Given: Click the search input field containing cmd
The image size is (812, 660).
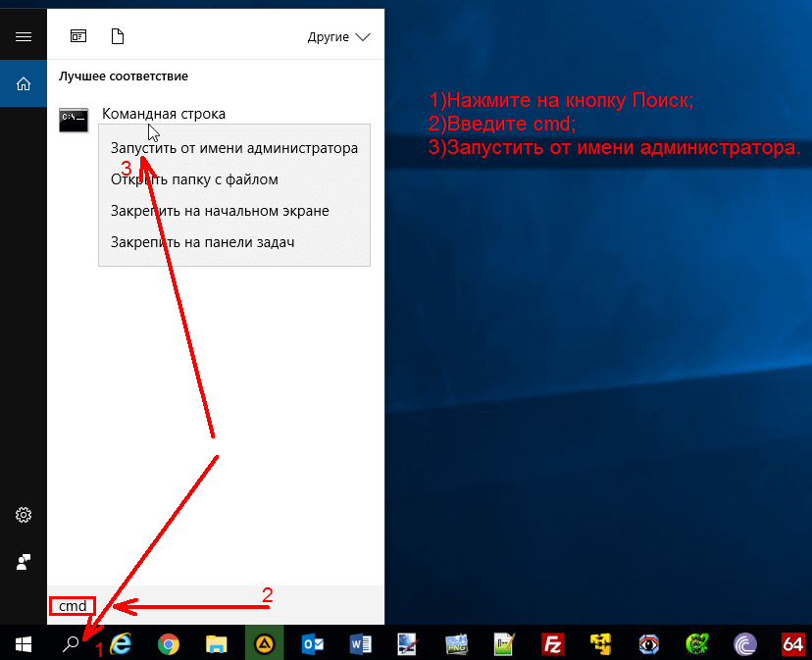Looking at the screenshot, I should click(x=196, y=606).
